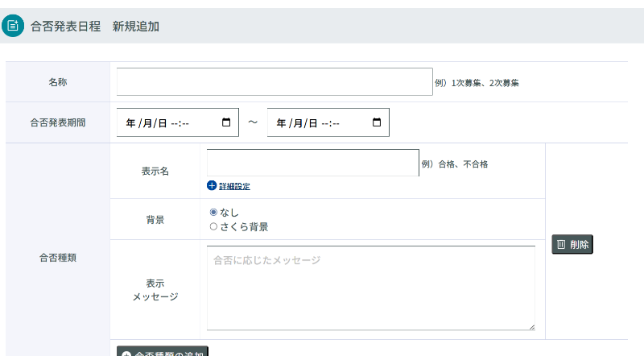
Task: Open calendar picker on end date field
Action: [377, 123]
